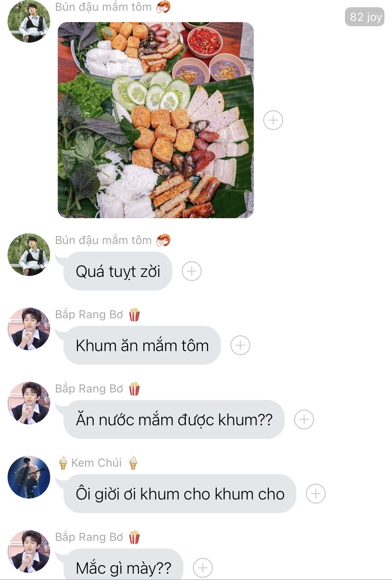
Task: Tap plus icon beside "Mắc gì mày??"
Action: 203,568
